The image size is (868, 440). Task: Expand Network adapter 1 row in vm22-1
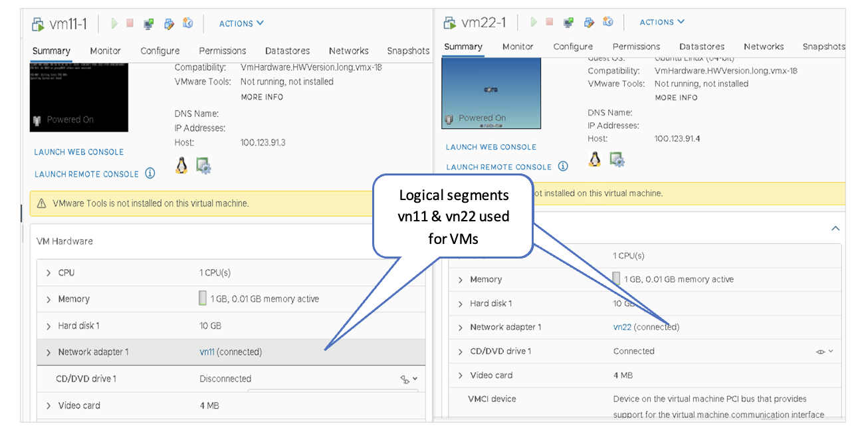[x=461, y=328]
